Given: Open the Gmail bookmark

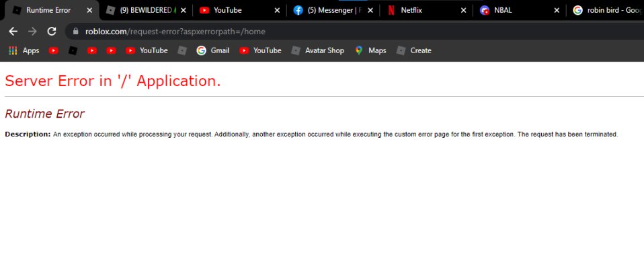Looking at the screenshot, I should tap(212, 50).
